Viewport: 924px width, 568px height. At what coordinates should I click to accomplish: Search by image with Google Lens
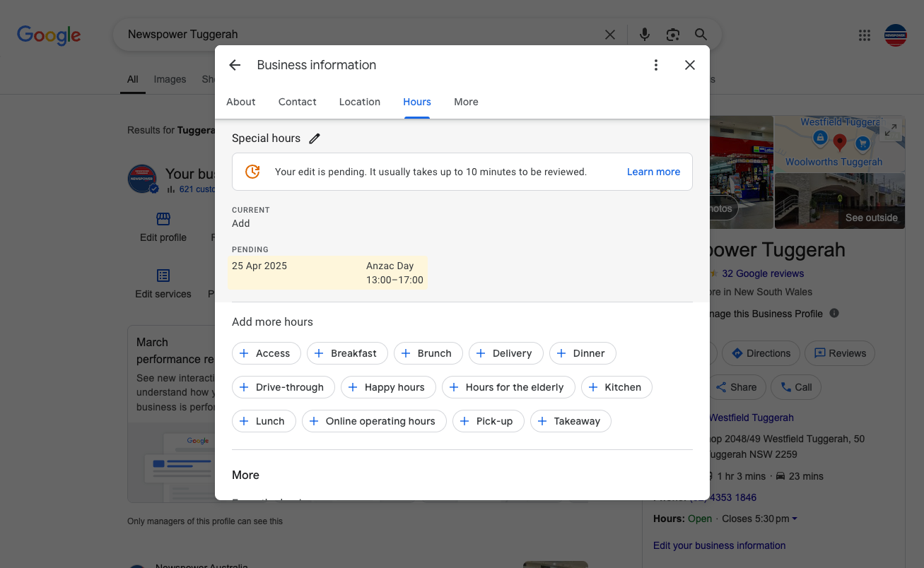[673, 35]
